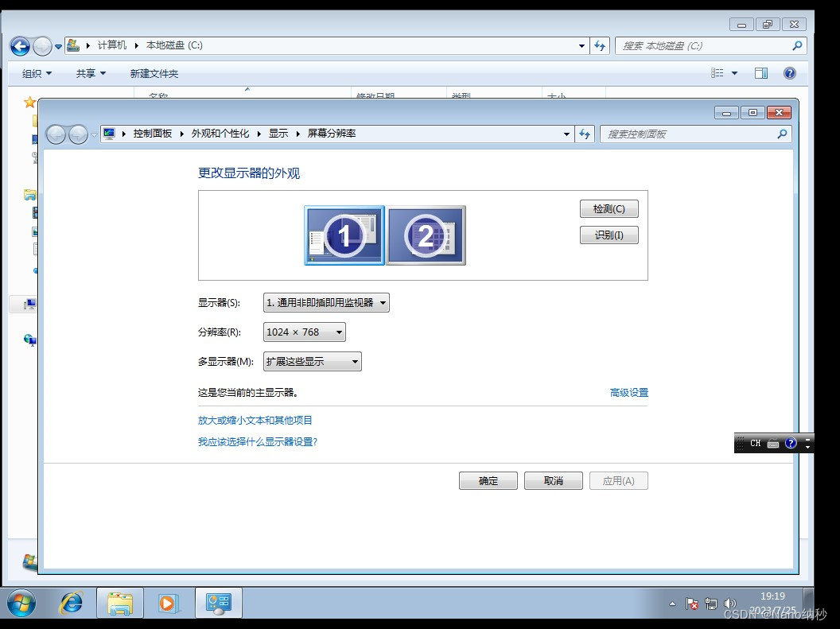Click the 搜索控制面板 search field
This screenshot has height=629, width=840.
pyautogui.click(x=688, y=134)
